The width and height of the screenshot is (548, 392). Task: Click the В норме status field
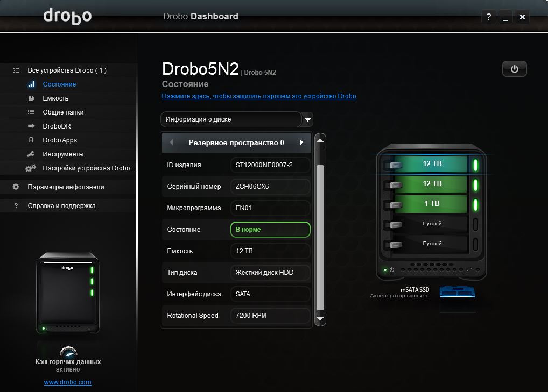point(270,230)
